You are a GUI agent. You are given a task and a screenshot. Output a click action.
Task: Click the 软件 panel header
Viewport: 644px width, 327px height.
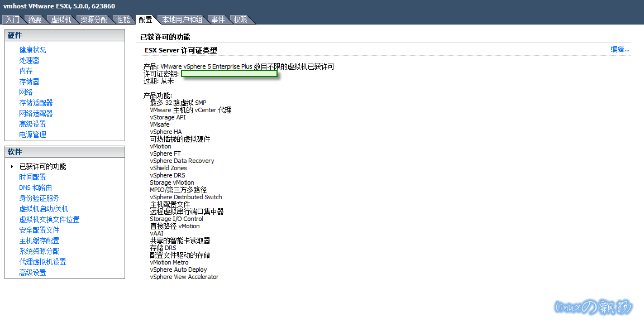click(65, 152)
